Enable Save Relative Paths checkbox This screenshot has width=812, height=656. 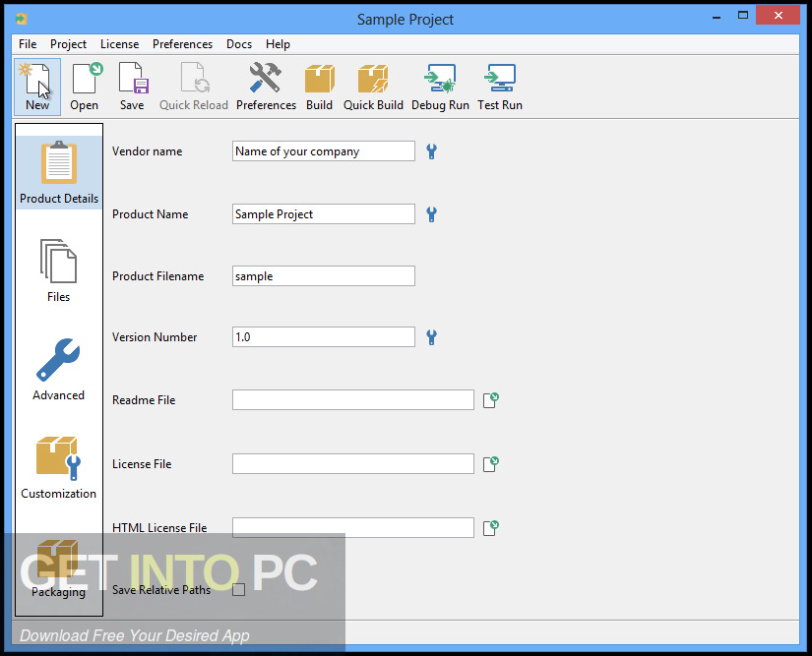click(x=239, y=590)
